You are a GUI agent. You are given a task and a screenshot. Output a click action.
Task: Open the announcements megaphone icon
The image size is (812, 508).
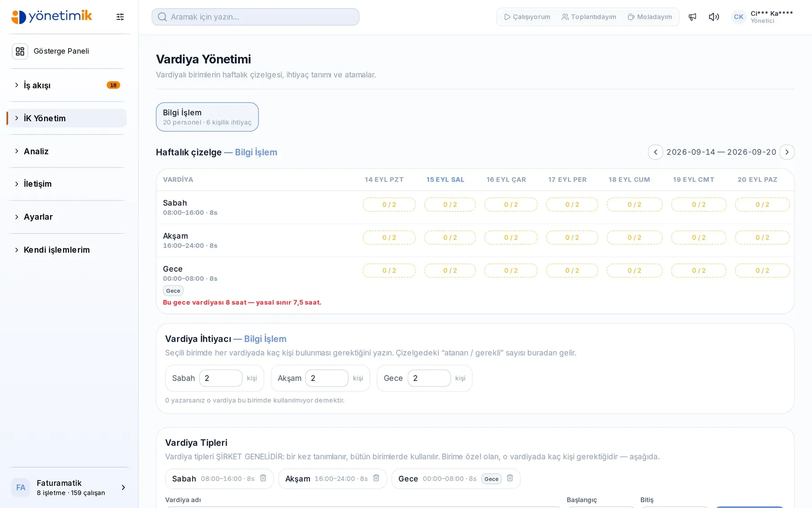click(x=692, y=17)
